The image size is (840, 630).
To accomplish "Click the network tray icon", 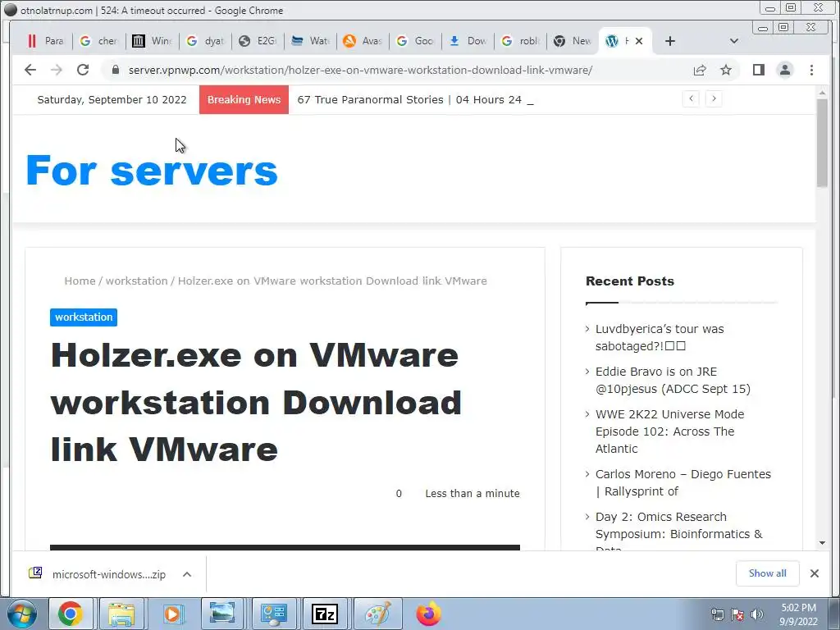I will [717, 614].
